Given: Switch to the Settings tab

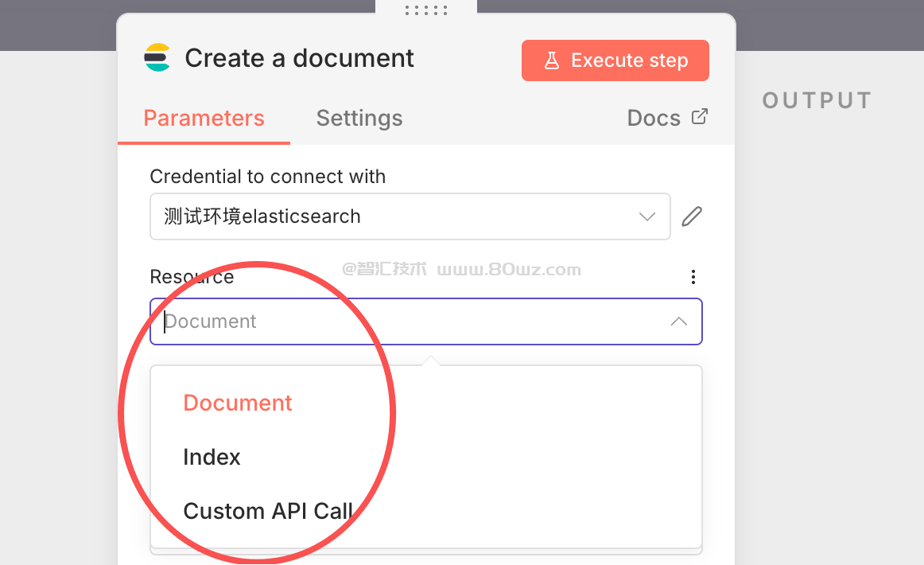Looking at the screenshot, I should 359,119.
